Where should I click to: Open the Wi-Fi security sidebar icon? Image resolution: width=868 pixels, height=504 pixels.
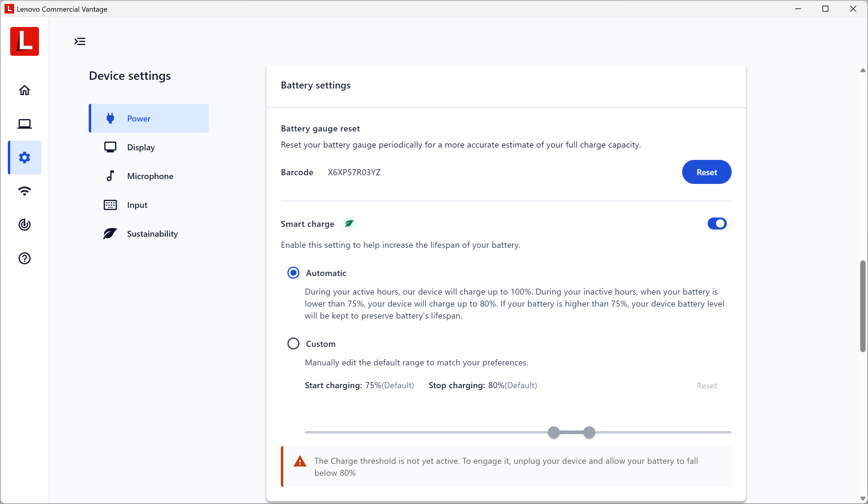click(25, 191)
